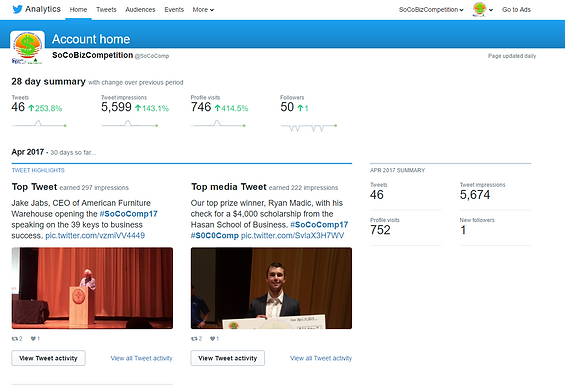Viewport: 565px width, 388px height.
Task: Click the green up arrow beside followers +1
Action: click(x=300, y=108)
